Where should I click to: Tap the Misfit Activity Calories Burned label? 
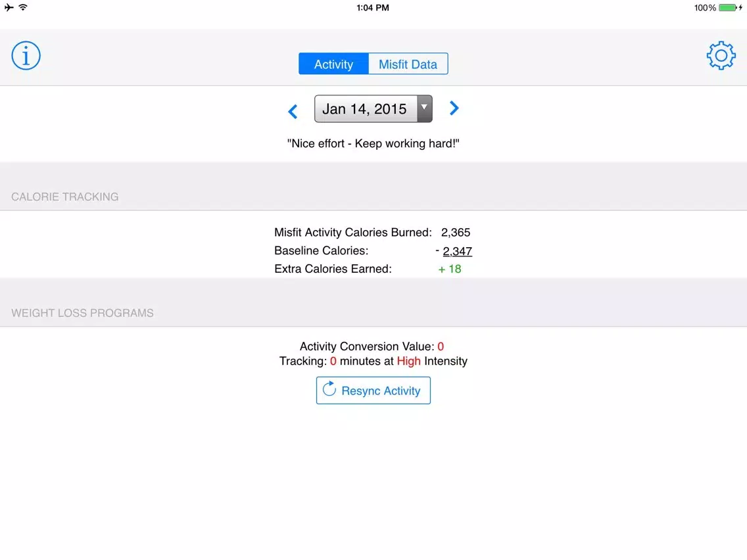353,233
